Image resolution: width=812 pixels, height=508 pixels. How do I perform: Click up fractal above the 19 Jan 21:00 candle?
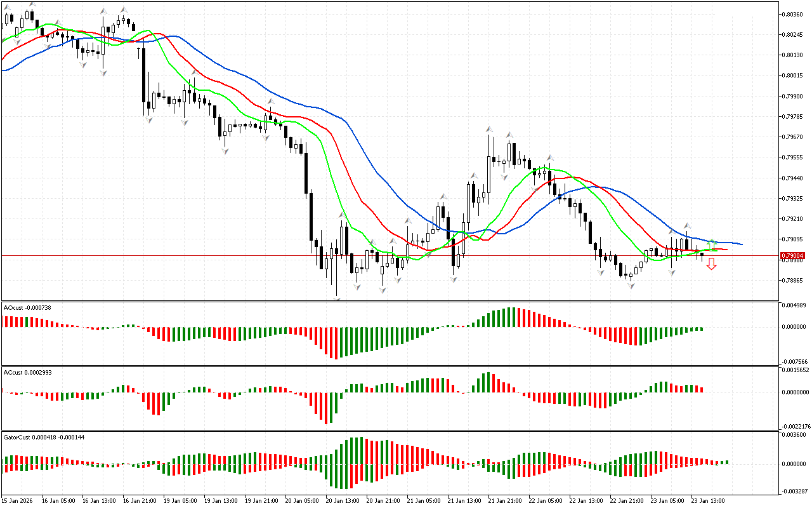(271, 102)
